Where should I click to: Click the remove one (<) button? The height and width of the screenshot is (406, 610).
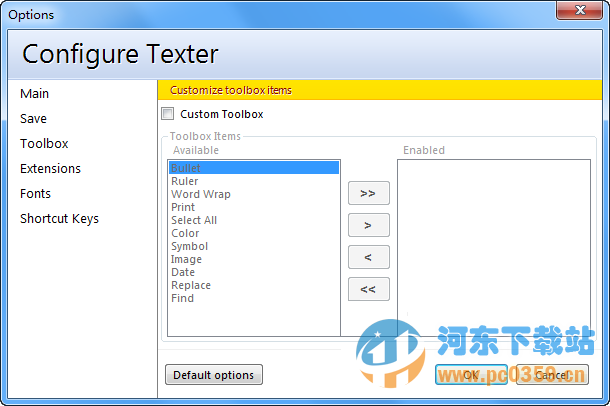click(x=368, y=257)
